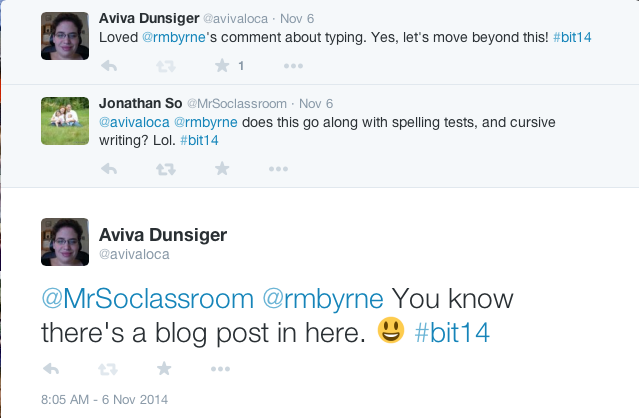Reply to Jonathan So's spelling tests tweet
Viewport: 639px width, 418px height.
(109, 169)
